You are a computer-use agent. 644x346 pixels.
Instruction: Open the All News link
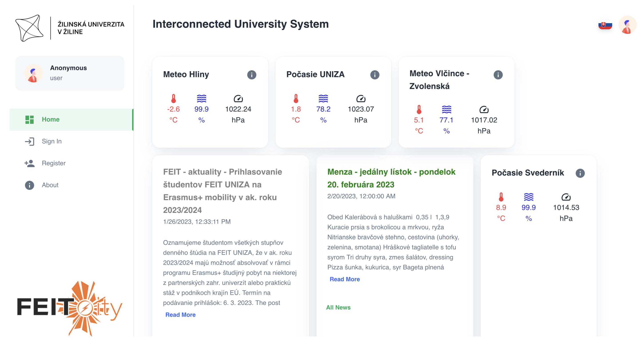point(338,308)
